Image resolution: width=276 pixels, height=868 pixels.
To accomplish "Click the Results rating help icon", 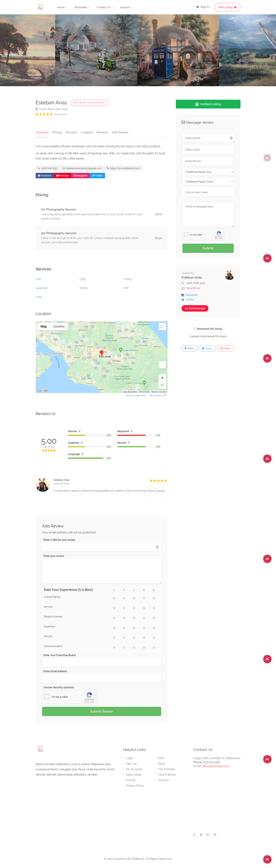I will 129,443.
